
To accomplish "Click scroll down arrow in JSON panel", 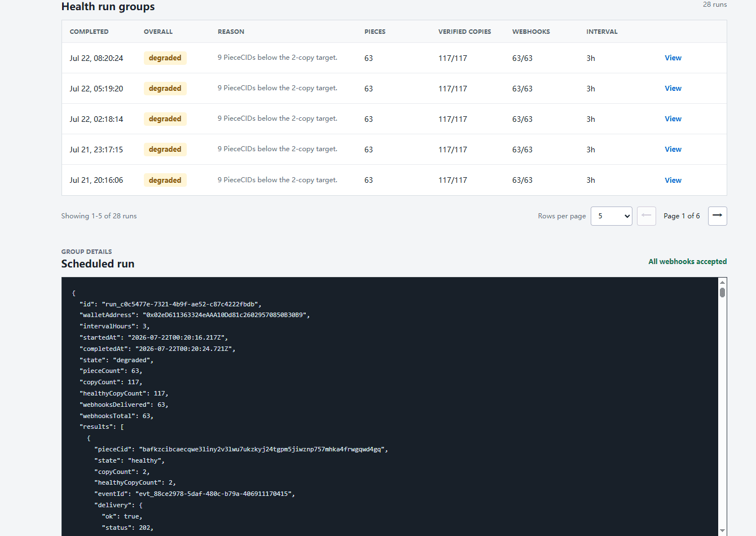I will click(x=722, y=531).
